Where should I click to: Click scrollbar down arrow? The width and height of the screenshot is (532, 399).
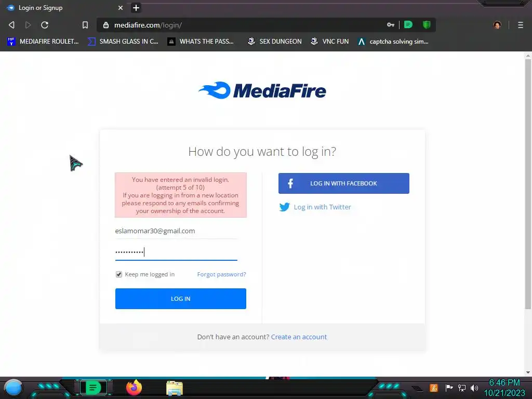(x=528, y=372)
